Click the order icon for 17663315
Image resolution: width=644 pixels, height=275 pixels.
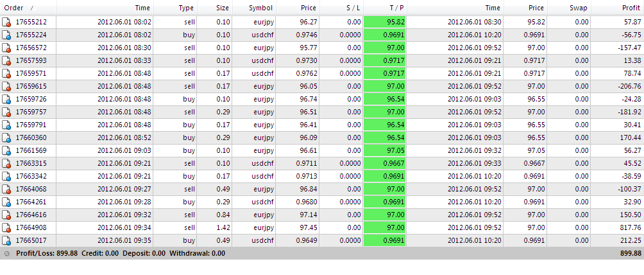click(x=6, y=163)
